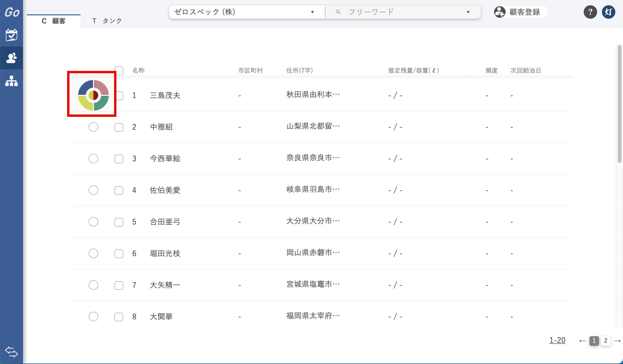Select the radio circle for 今西華絵
The image size is (623, 364).
click(93, 159)
